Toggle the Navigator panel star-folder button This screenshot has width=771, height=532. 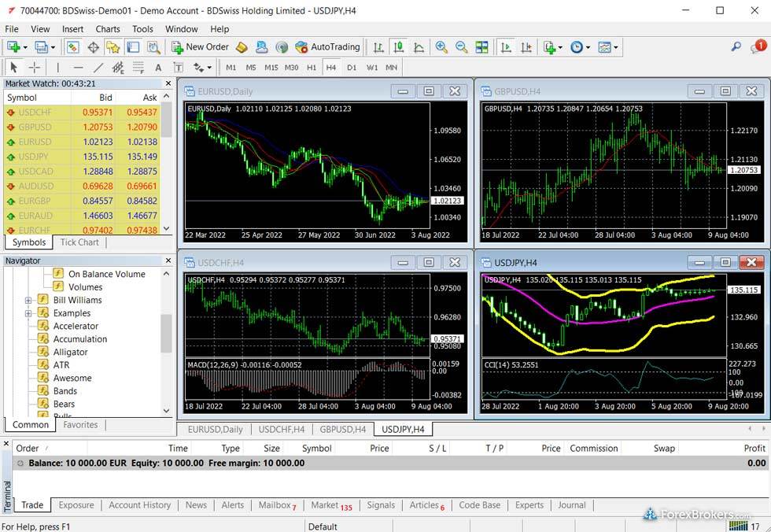pyautogui.click(x=113, y=47)
